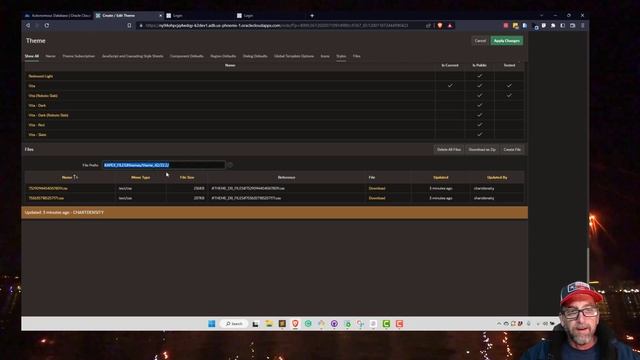Click the browser address bar URL
Viewport: 640px width, 360px height.
click(x=277, y=25)
